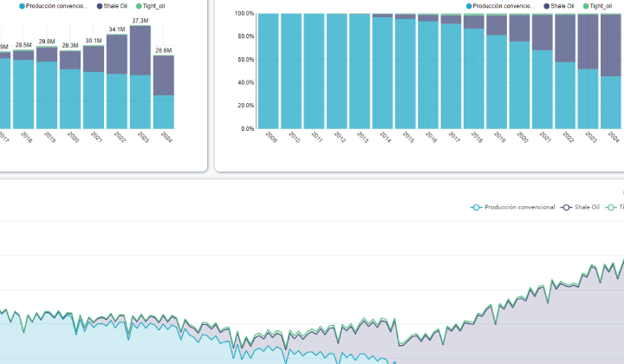This screenshot has width=624, height=364.
Task: Select the 2010 bar in percentage chart
Action: tap(291, 71)
